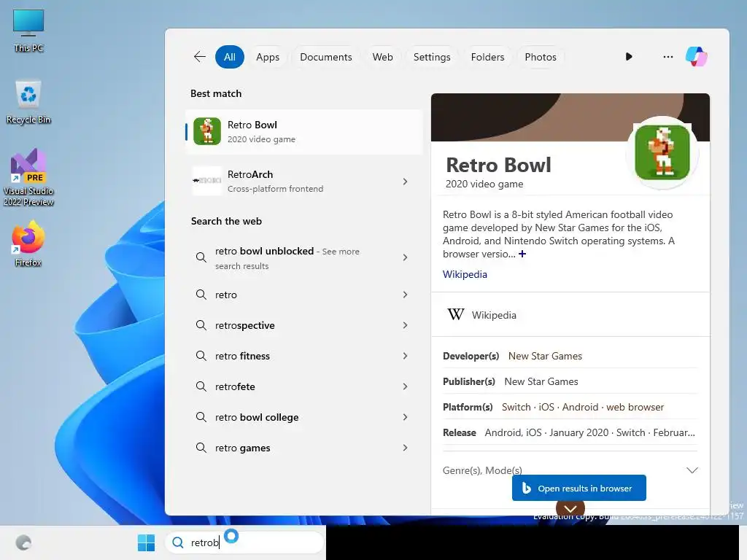Click the round scroll-down arrow button
This screenshot has height=560, width=747.
tap(570, 508)
